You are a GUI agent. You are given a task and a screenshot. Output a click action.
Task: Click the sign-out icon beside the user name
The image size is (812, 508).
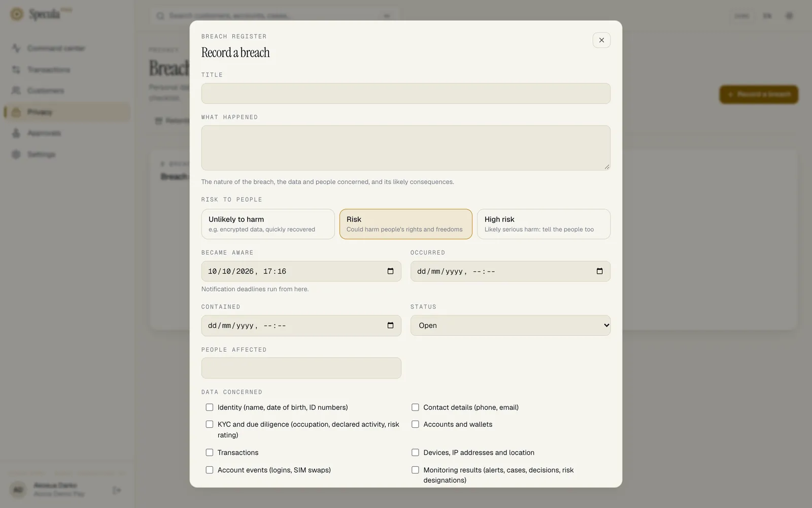[x=117, y=490]
